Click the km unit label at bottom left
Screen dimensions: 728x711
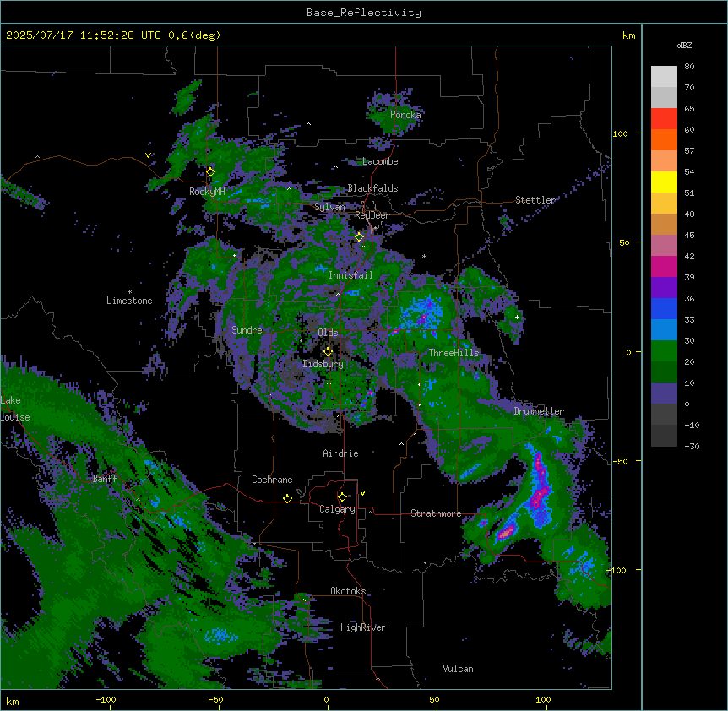[13, 701]
